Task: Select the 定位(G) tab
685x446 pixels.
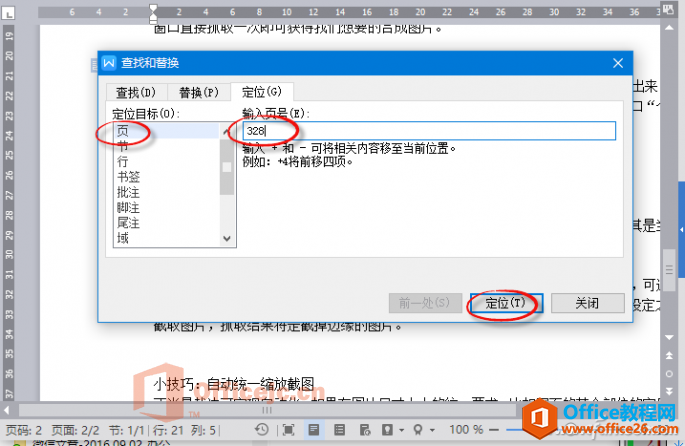Action: tap(262, 92)
